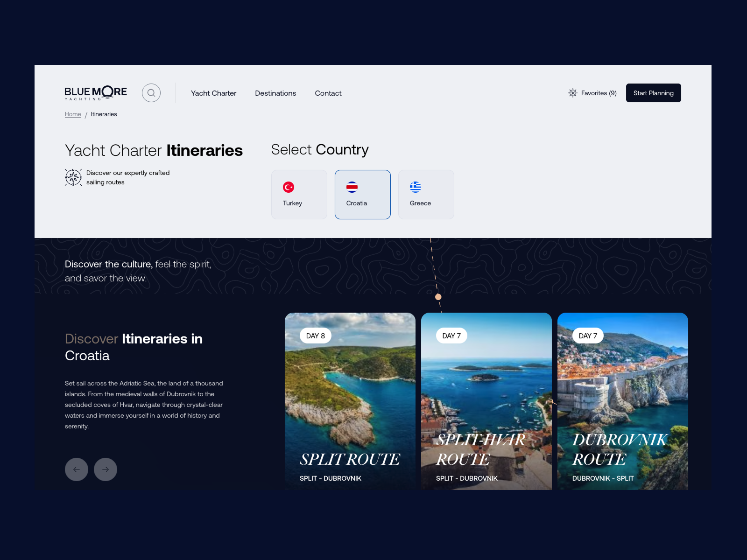
Task: Advance itineraries with right arrow button
Action: point(106,469)
